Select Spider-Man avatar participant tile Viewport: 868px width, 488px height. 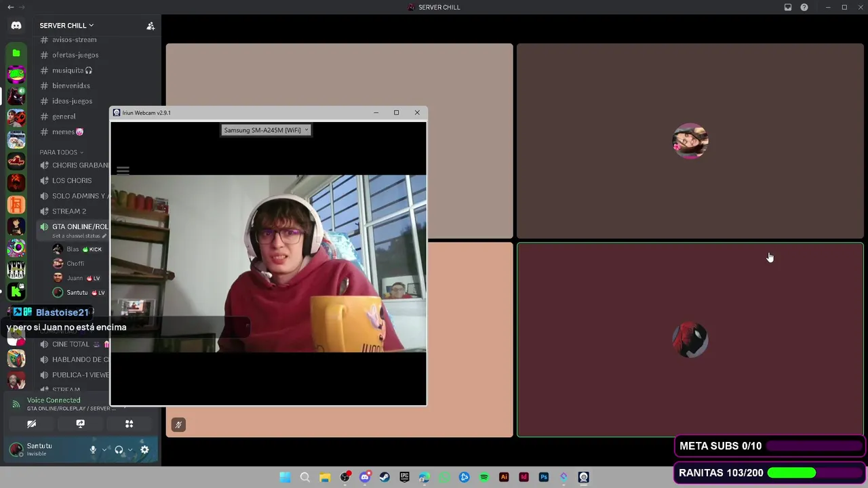[690, 340]
